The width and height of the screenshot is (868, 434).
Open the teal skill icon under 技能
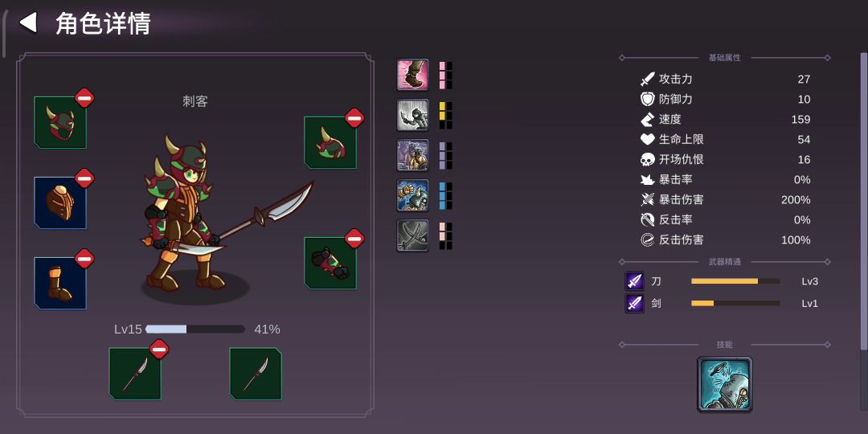[x=725, y=384]
